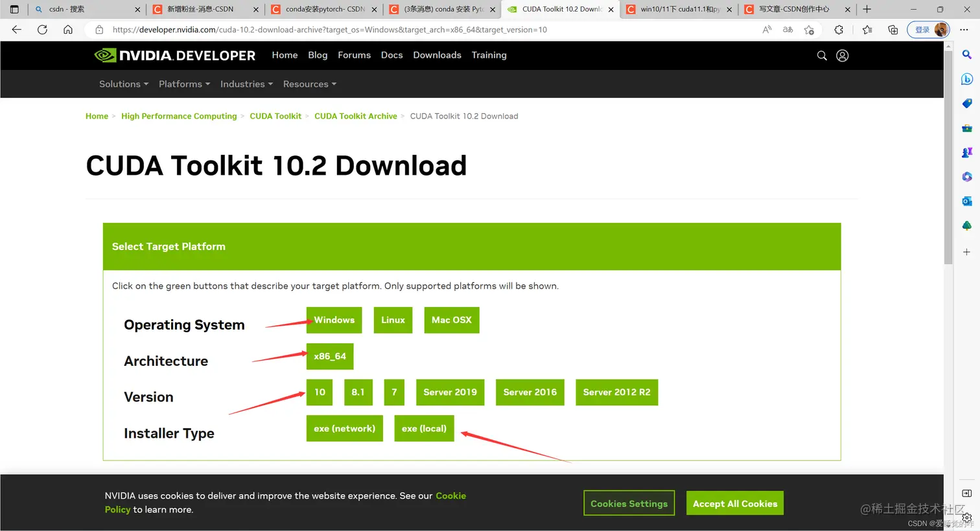Switch to the 写文章-CSDN创作中心 tab
Image resolution: width=980 pixels, height=531 pixels.
coord(796,9)
